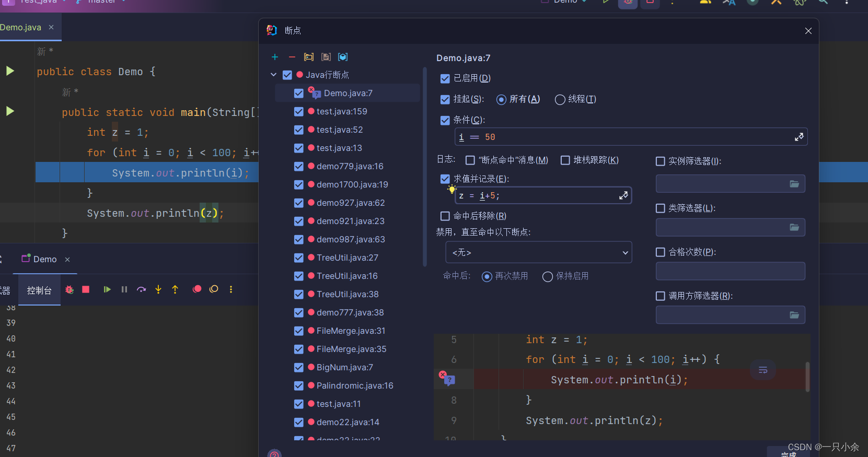Toggle 求值并记录(E) checkbox
Screen dimensions: 868x457
tap(445, 179)
